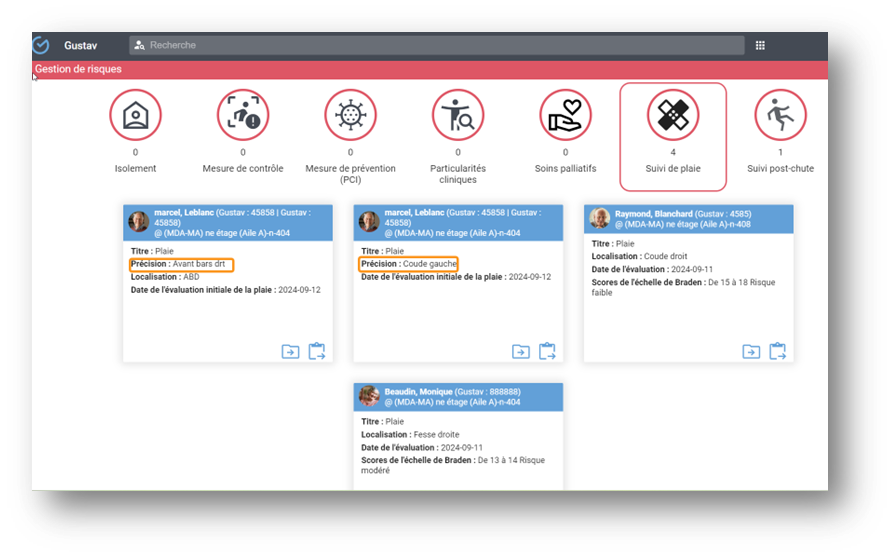Choose the Mesure de prévention (PCI) icon
This screenshot has width=893, height=556.
350,116
